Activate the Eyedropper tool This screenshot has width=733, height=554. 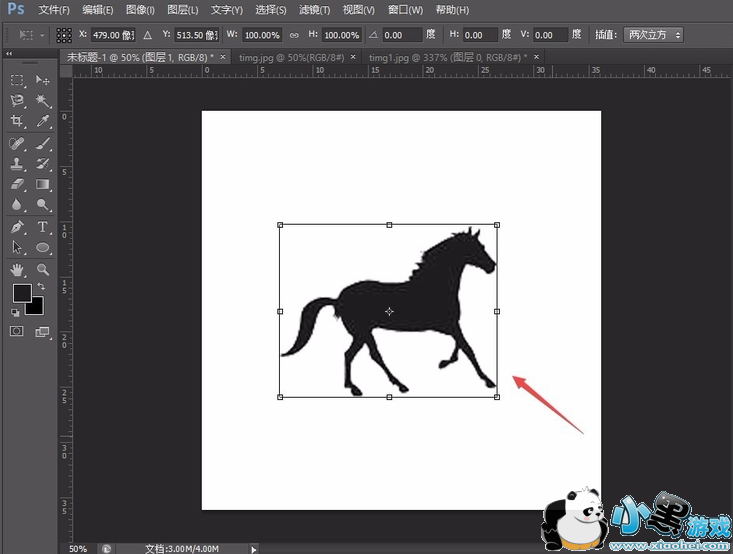43,122
